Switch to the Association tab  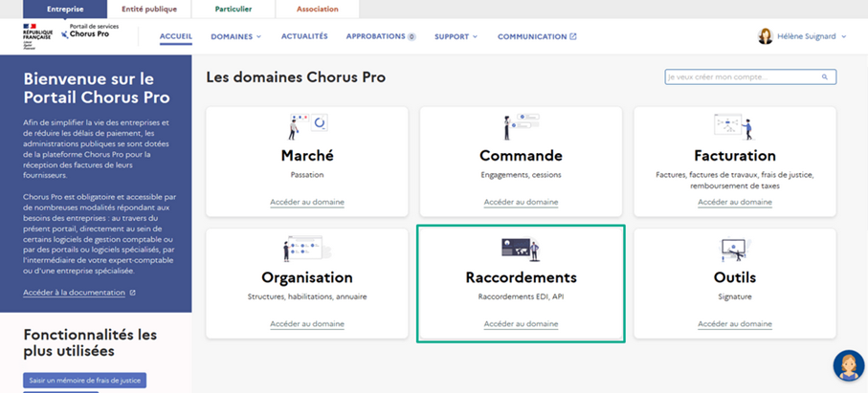point(317,9)
